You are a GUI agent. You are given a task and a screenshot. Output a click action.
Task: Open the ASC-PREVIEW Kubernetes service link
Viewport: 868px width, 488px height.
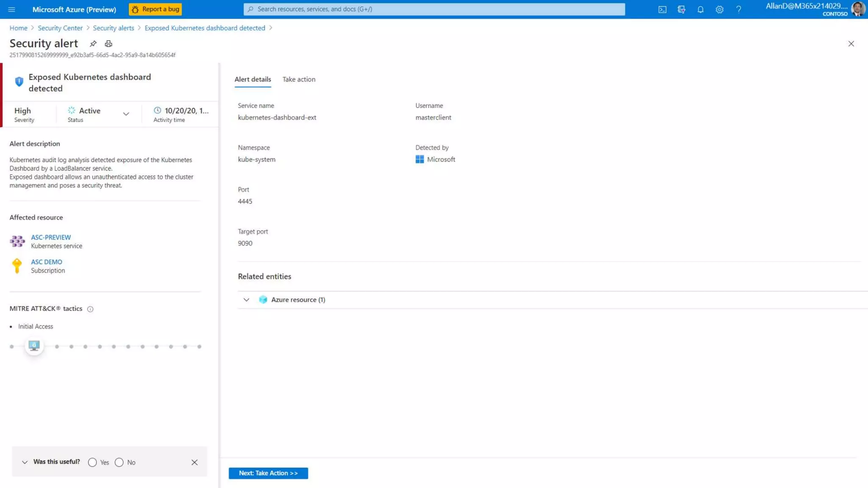click(x=51, y=237)
